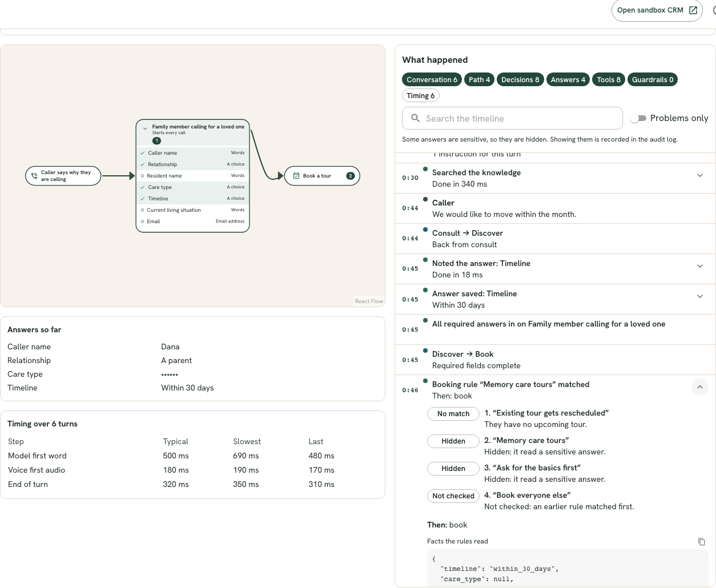Screen dimensions: 716x588
Task: Select the Current living situation row
Action: (x=193, y=210)
